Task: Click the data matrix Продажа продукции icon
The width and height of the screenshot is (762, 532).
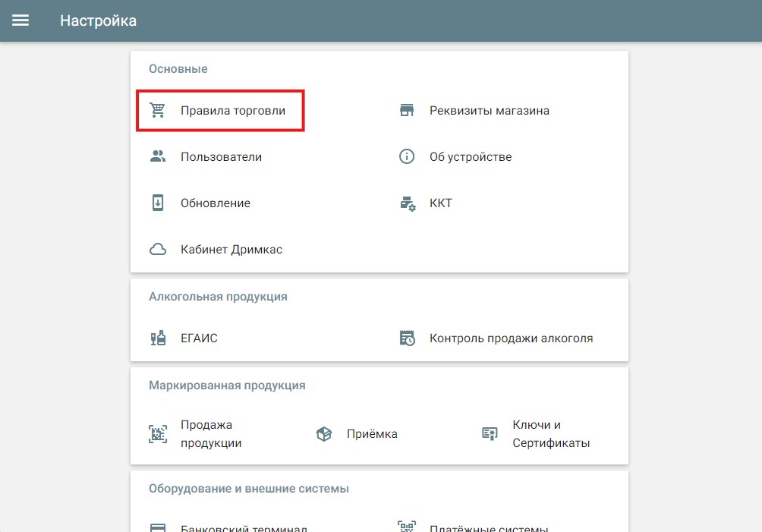Action: tap(158, 434)
